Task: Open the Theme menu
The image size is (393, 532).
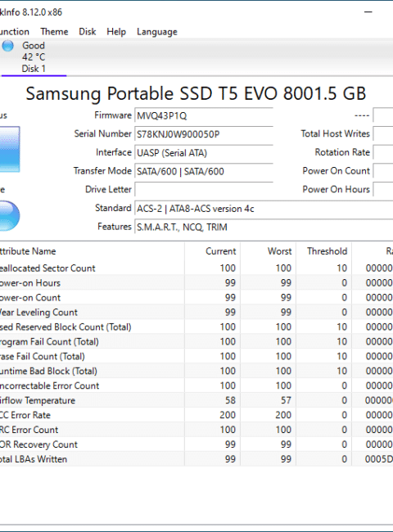Action: (54, 32)
